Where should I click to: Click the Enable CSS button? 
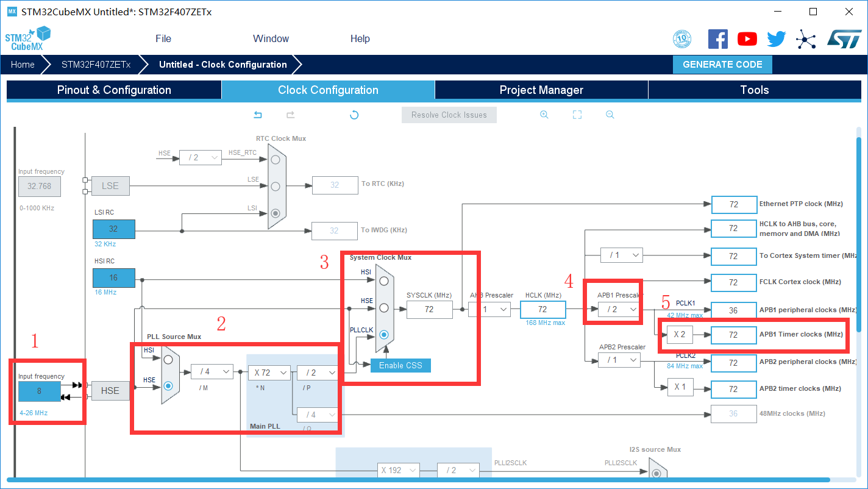coord(401,365)
